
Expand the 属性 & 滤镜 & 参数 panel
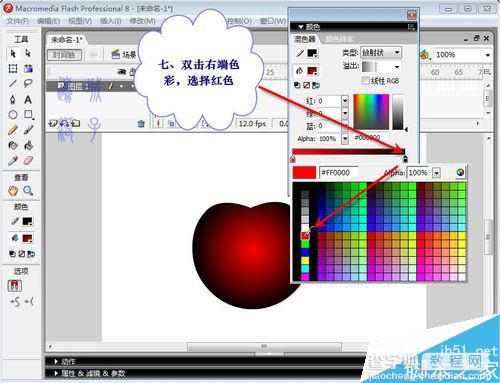point(57,373)
